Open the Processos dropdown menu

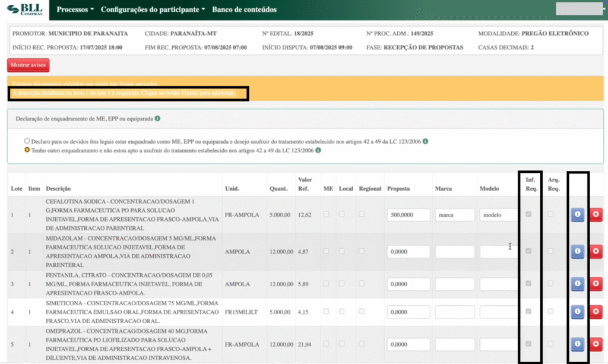[x=75, y=10]
